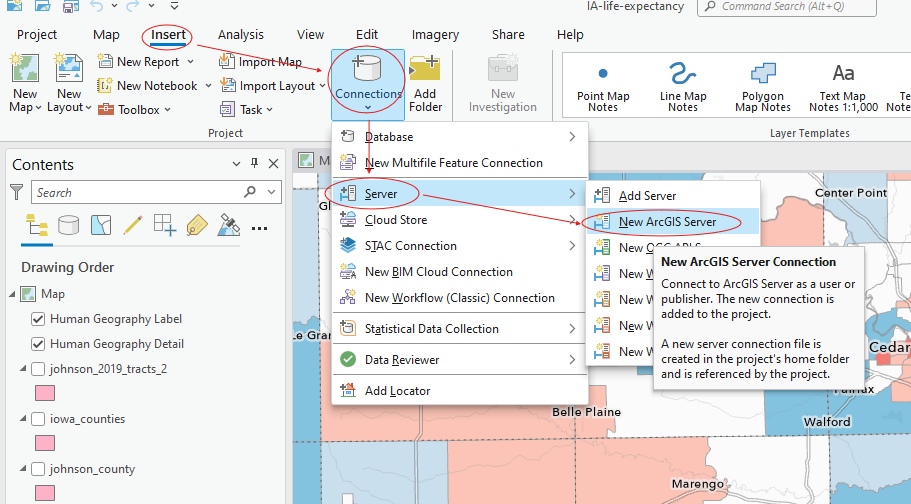Select Text Map Notes 1:1,000 template
911x504 pixels.
843,86
